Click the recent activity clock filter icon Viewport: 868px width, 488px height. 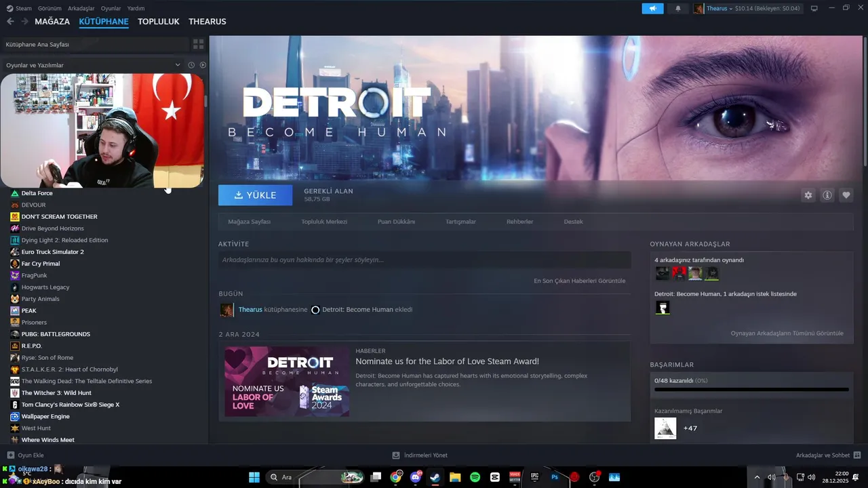[191, 65]
